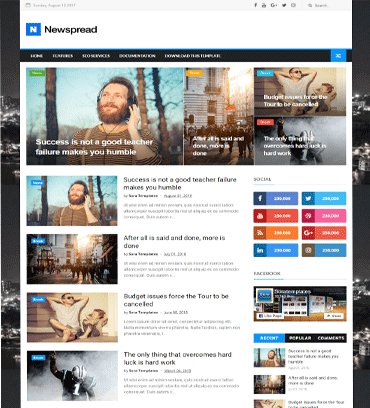Click football player thumbnail in post list

[x=72, y=376]
